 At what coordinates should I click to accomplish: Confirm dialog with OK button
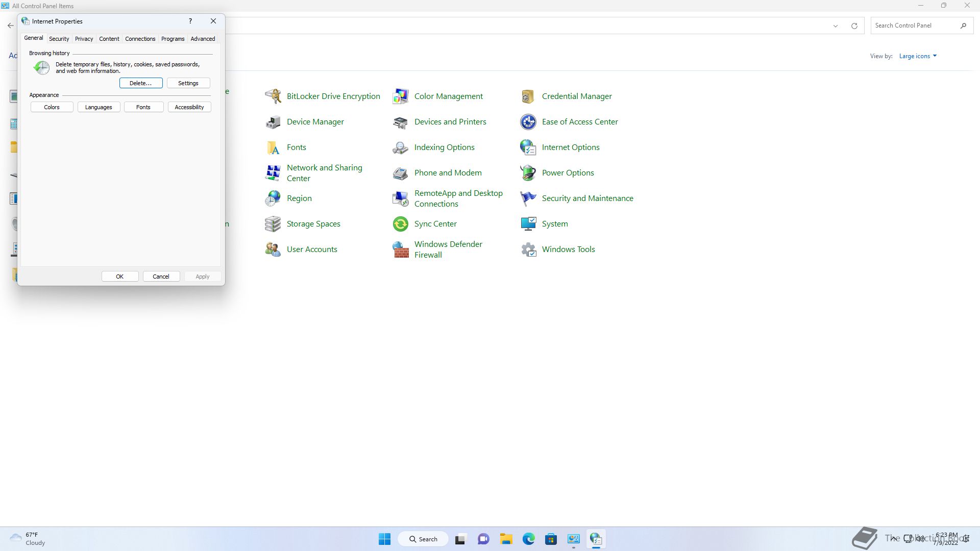[x=120, y=277]
